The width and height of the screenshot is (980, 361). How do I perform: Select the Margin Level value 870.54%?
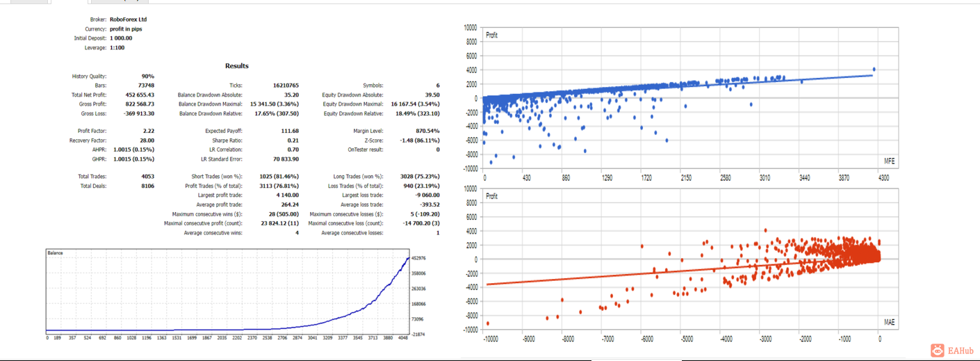tap(429, 131)
